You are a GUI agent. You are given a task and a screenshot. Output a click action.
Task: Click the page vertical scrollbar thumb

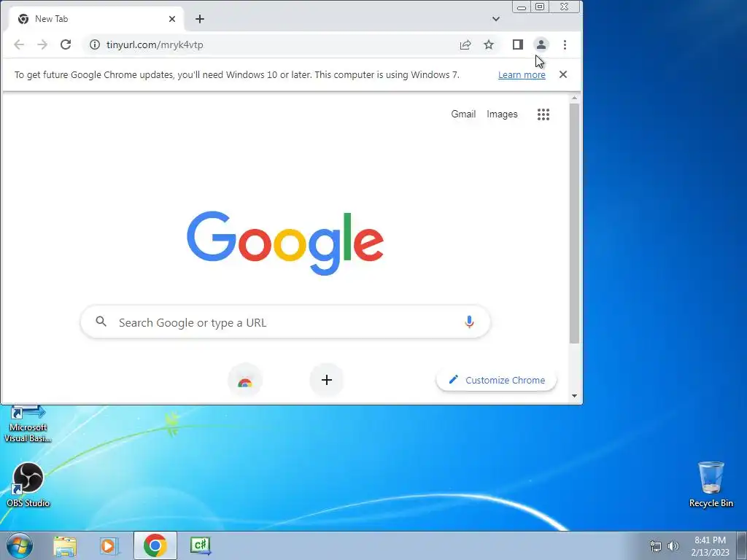pos(574,223)
